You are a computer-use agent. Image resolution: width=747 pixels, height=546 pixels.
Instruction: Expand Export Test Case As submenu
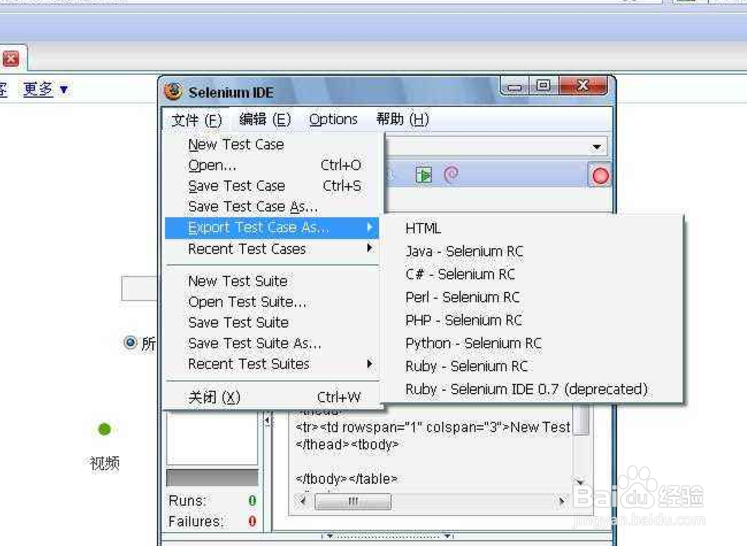pos(272,228)
